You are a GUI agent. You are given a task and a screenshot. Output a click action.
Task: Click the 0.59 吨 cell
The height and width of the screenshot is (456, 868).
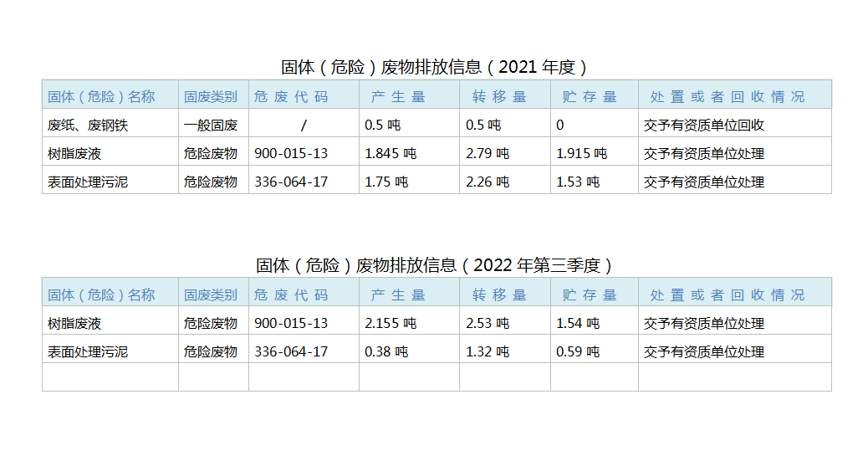tap(578, 351)
